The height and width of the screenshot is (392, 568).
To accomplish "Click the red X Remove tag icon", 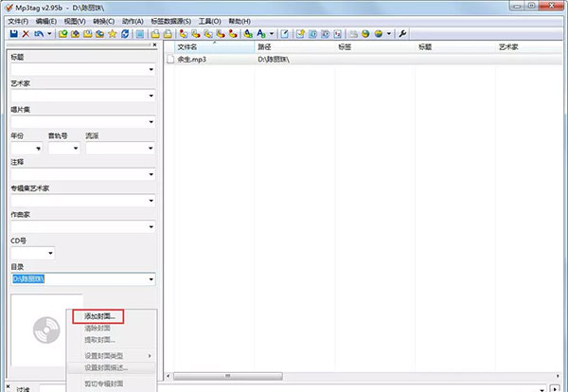I will (26, 34).
